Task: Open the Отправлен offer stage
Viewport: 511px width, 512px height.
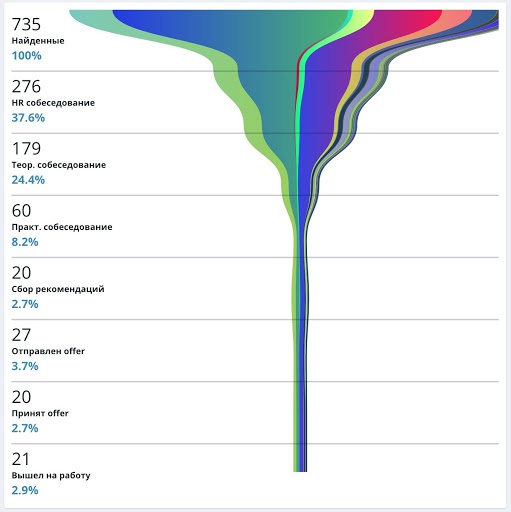Action: [48, 351]
